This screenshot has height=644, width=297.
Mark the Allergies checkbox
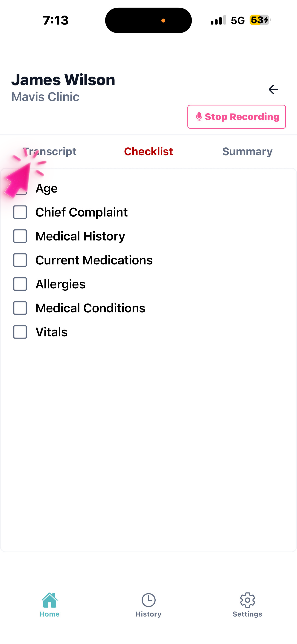(20, 284)
